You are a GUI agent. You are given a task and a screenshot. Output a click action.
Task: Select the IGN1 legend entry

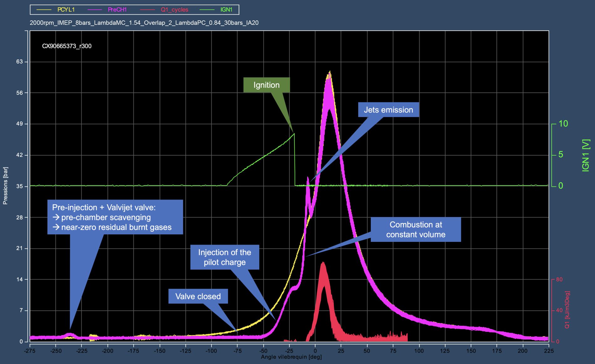(226, 10)
